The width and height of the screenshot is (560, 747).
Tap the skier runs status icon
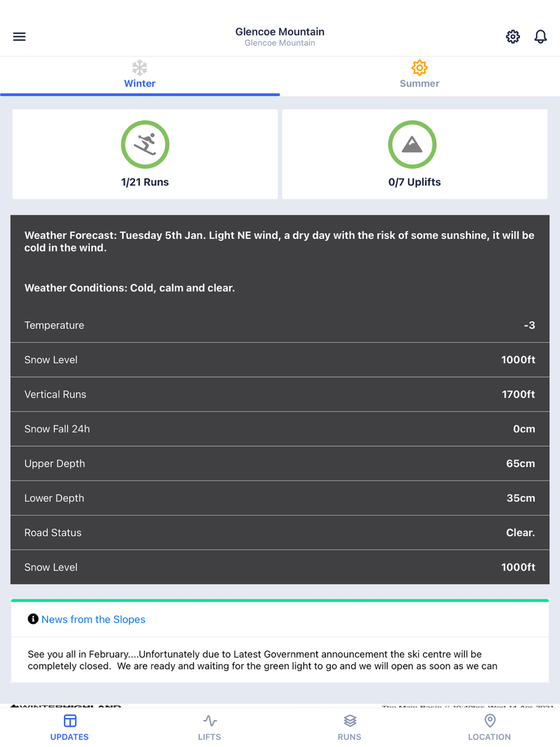coord(145,144)
